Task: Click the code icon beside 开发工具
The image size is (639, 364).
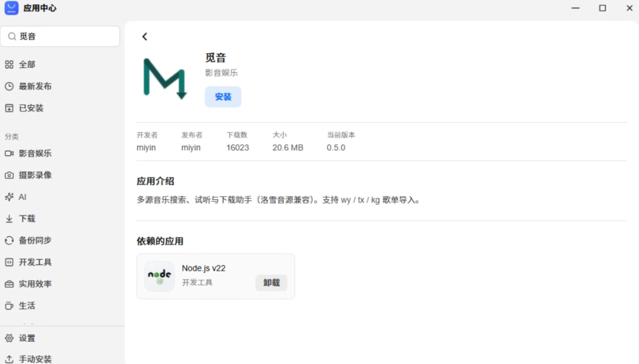Action: click(x=9, y=262)
